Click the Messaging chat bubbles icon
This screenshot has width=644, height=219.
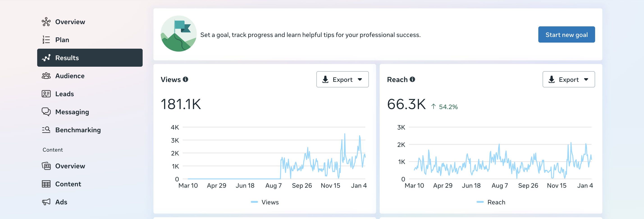point(46,112)
